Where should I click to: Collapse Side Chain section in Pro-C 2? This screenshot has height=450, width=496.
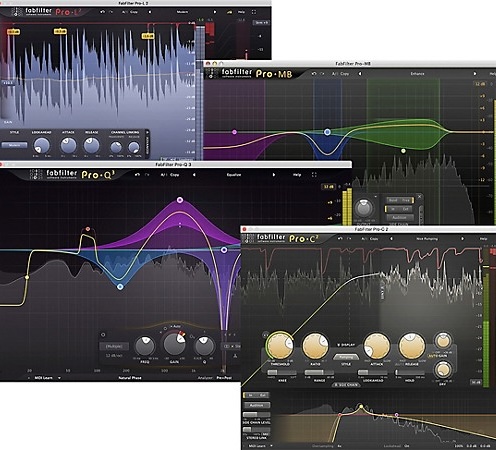(x=346, y=385)
